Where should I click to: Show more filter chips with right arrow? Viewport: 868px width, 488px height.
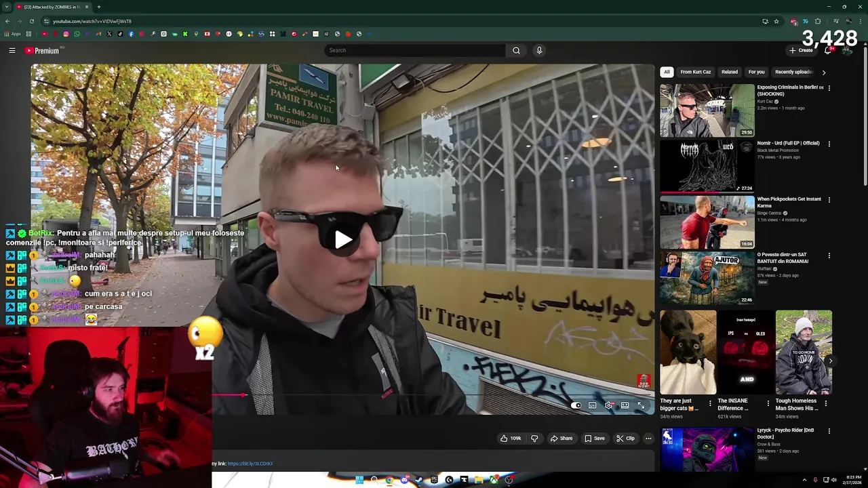pyautogui.click(x=824, y=72)
